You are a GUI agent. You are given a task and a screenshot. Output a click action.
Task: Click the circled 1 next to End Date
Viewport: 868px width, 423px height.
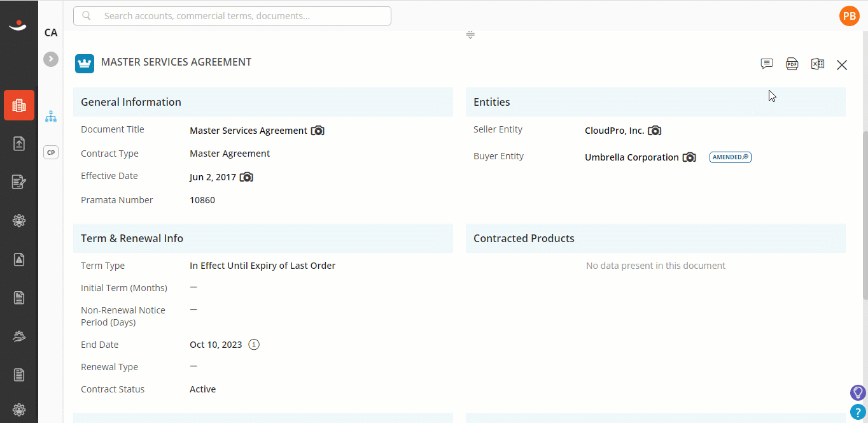254,345
